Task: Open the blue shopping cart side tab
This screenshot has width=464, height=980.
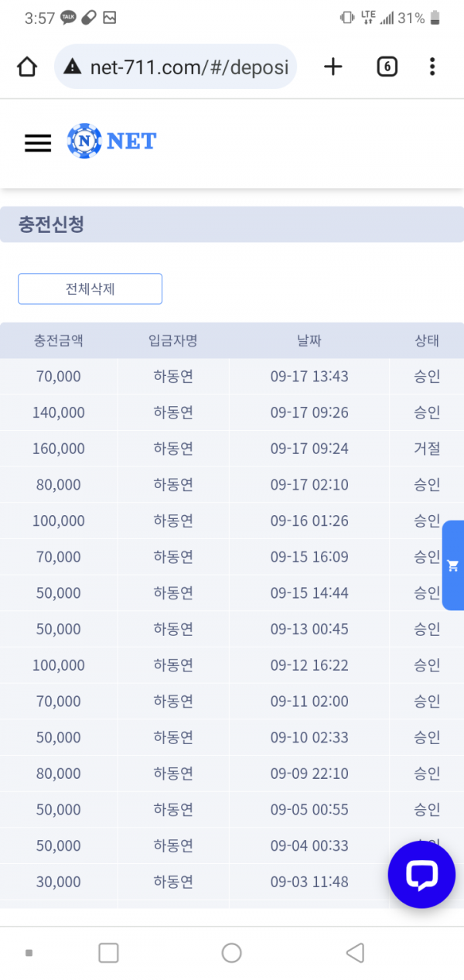Action: click(x=453, y=565)
